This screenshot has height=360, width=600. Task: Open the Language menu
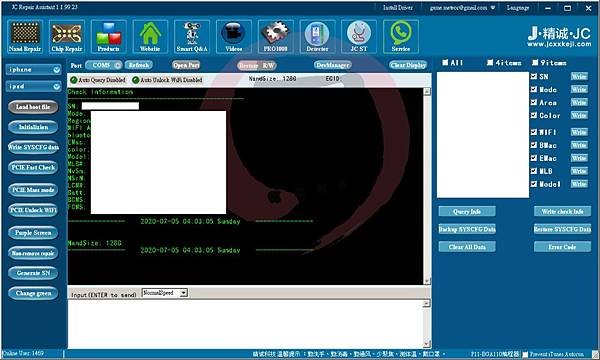(517, 8)
